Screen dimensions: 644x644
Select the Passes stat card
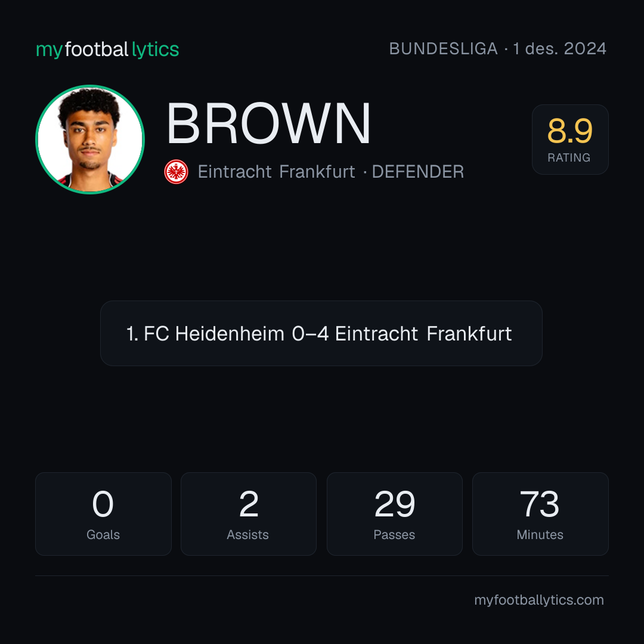pos(395,514)
